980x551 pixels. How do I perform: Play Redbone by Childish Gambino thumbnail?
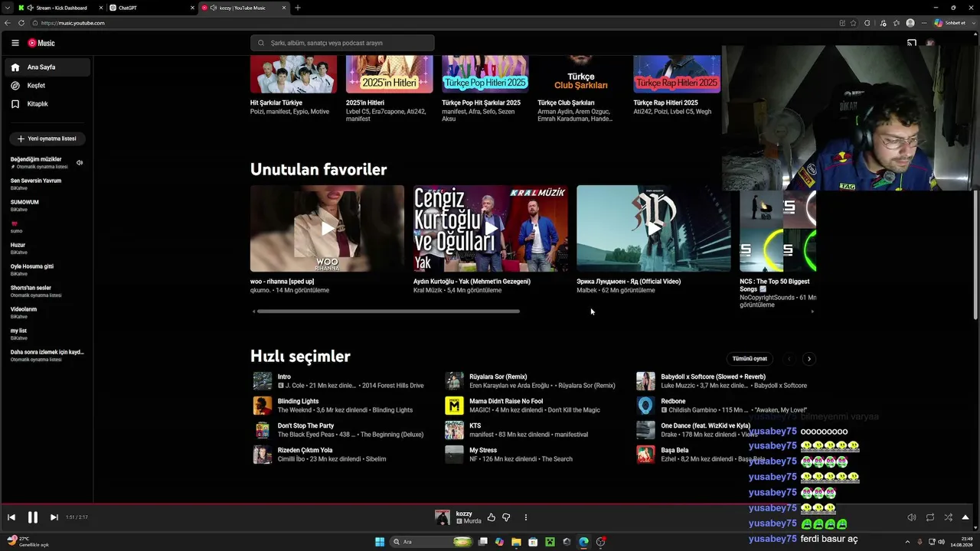(x=645, y=406)
